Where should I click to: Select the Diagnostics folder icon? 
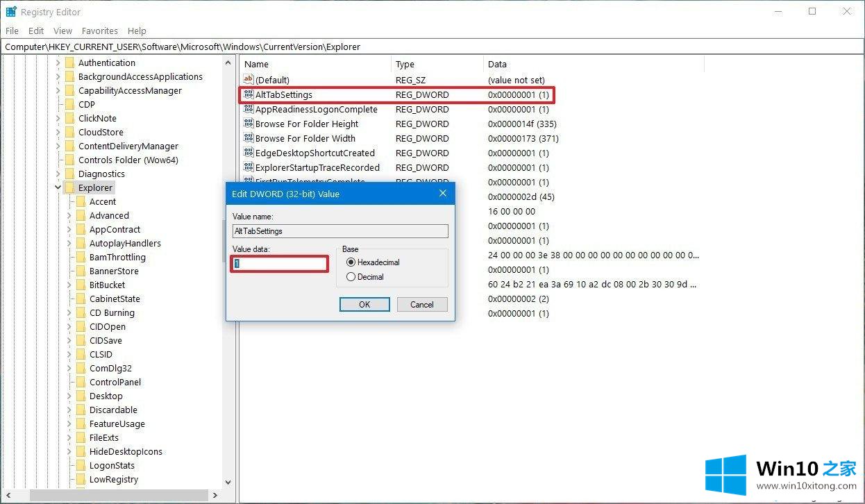tap(69, 174)
